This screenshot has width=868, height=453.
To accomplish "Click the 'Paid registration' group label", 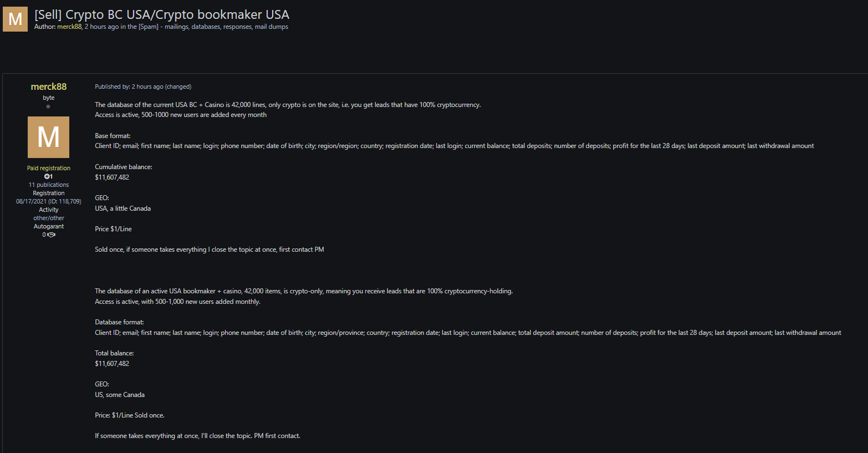I will coord(49,168).
